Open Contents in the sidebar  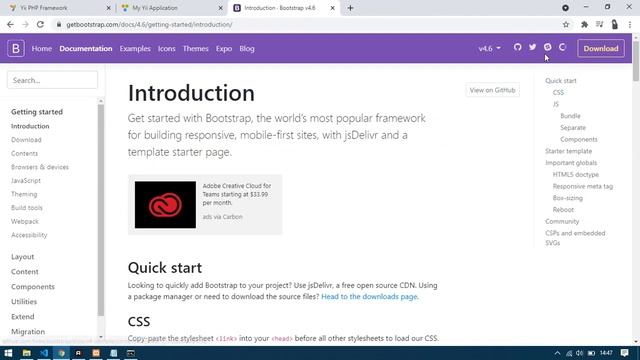(24, 153)
